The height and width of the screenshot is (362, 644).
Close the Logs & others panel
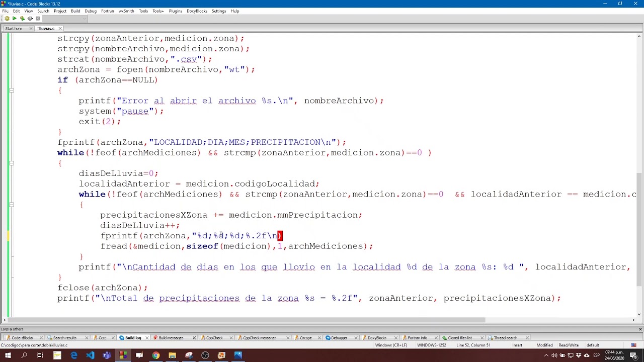tap(640, 329)
